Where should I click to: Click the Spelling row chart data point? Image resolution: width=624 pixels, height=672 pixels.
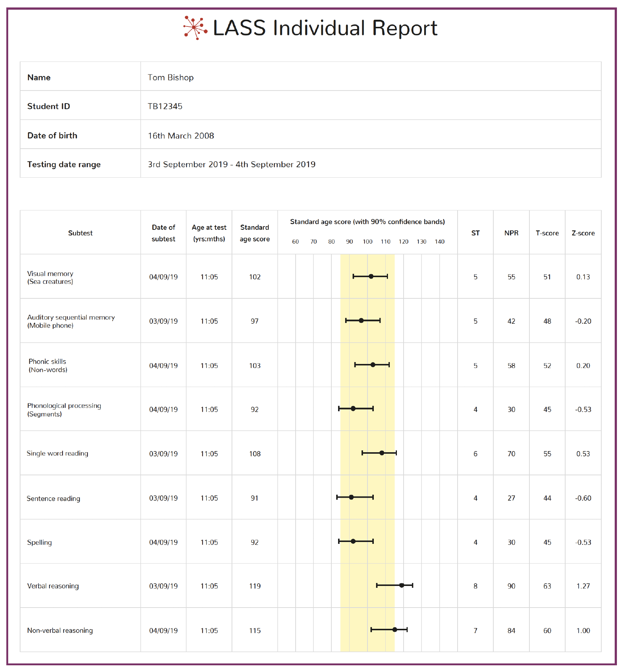pyautogui.click(x=353, y=541)
